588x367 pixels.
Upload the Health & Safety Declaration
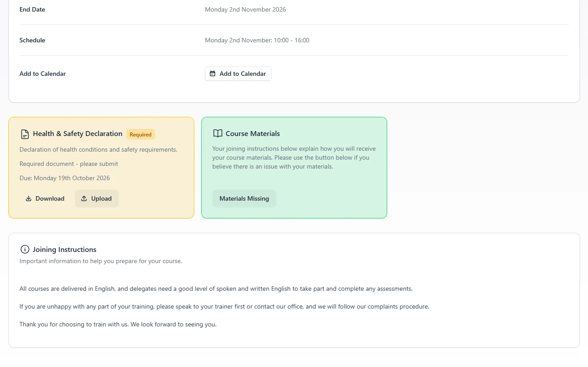tap(96, 198)
